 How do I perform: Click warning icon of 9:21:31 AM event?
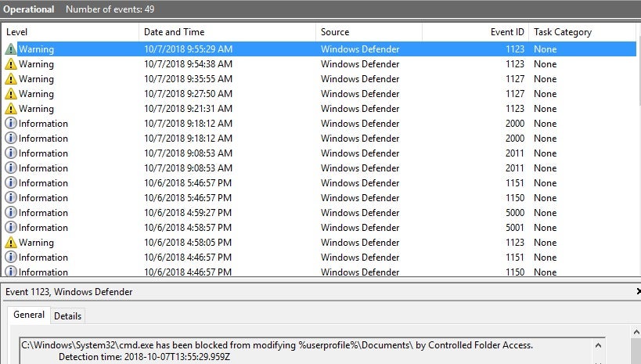11,109
